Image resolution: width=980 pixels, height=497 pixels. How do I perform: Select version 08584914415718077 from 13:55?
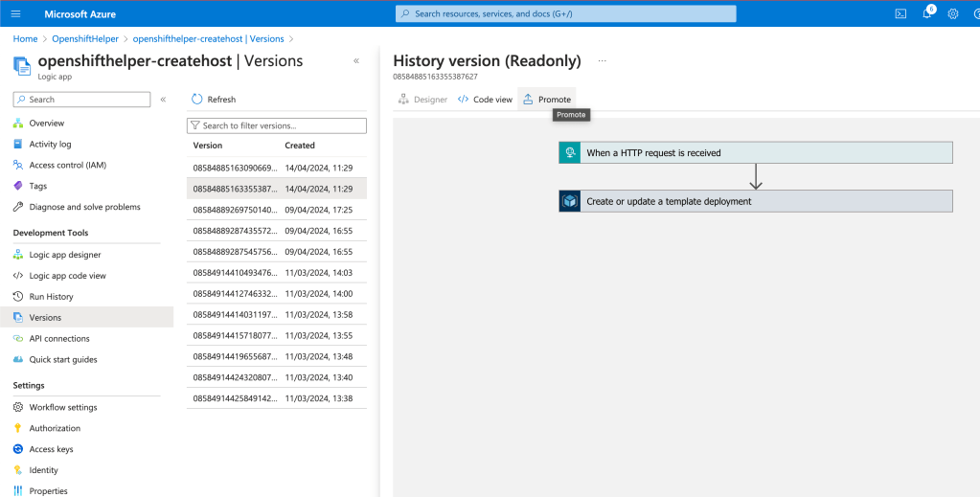pos(276,336)
